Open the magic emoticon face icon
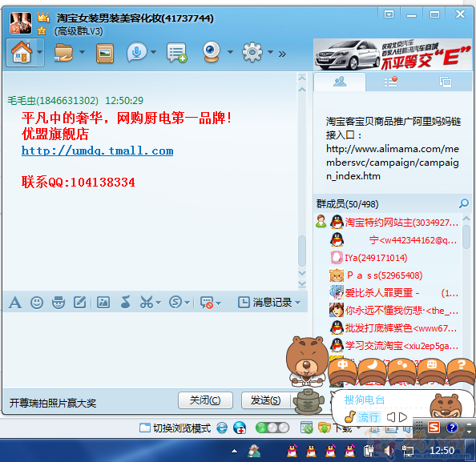This screenshot has height=462, width=476. pos(58,303)
